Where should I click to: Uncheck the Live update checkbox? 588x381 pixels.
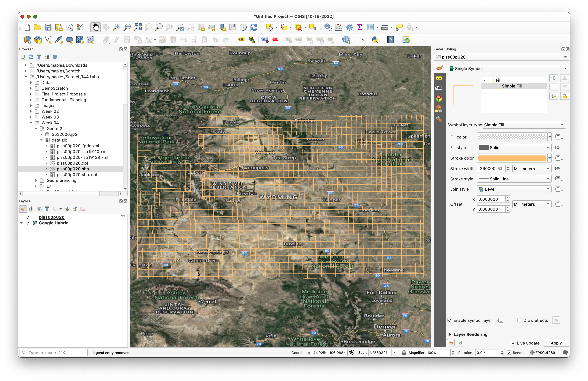[x=513, y=343]
